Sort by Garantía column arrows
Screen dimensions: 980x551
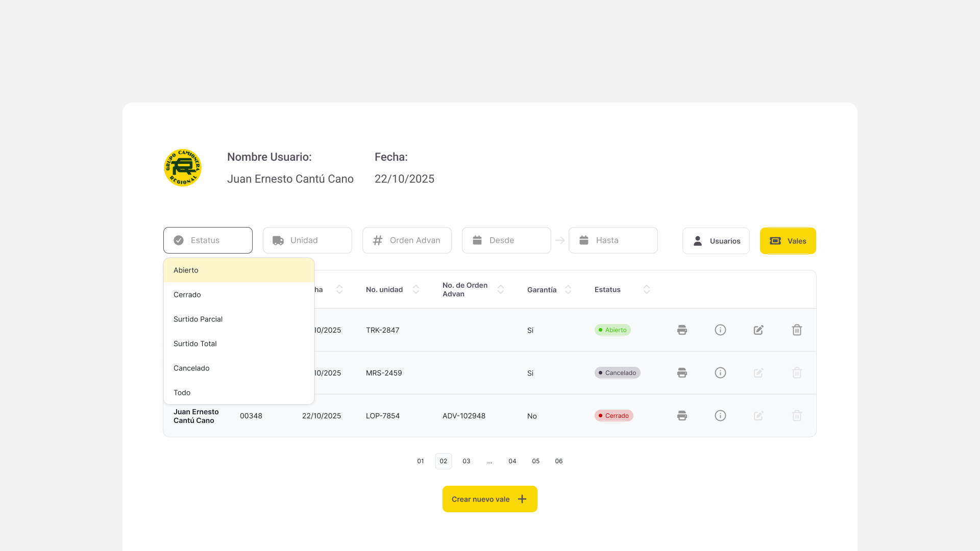pyautogui.click(x=568, y=290)
